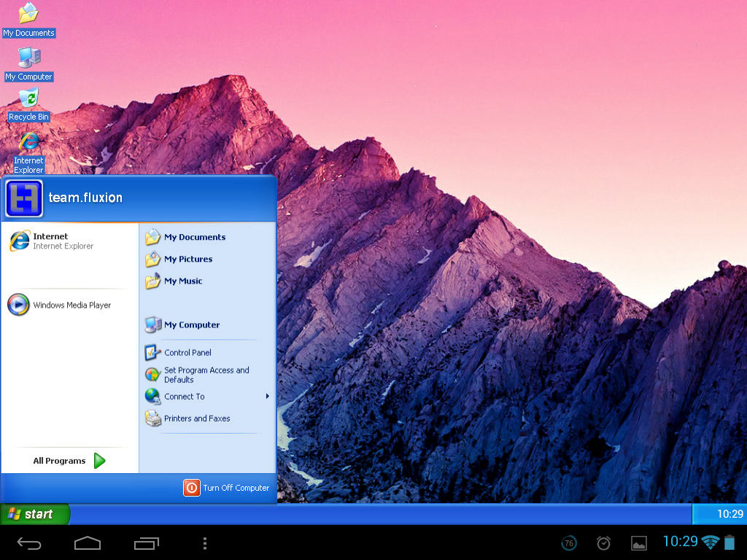Screen dimensions: 747x560
Task: Open the My Computer desktop icon
Action: point(28,64)
